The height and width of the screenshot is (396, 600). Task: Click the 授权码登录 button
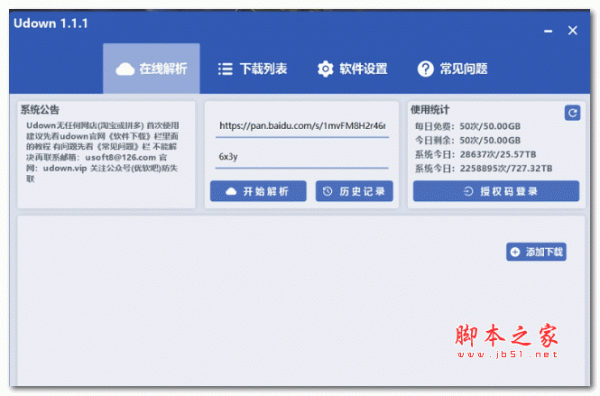(496, 191)
